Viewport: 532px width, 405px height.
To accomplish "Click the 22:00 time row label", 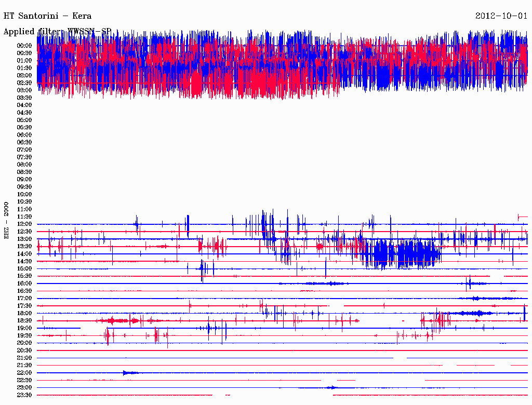I will pos(24,373).
